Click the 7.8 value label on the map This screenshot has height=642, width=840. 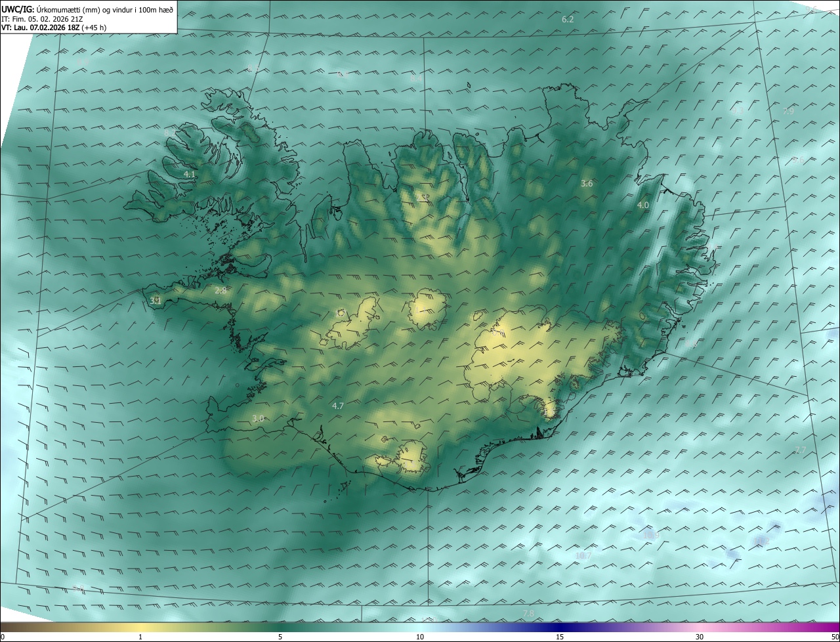528,614
